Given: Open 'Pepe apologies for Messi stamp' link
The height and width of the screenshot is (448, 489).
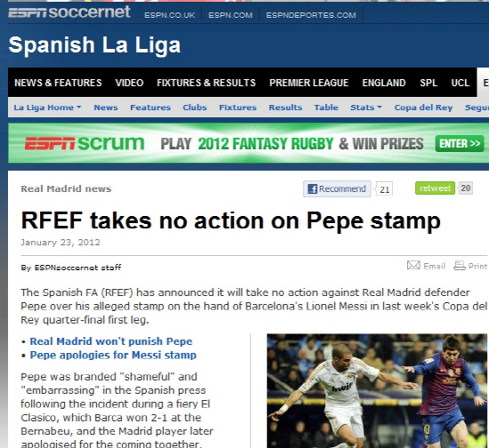Looking at the screenshot, I should (x=113, y=355).
